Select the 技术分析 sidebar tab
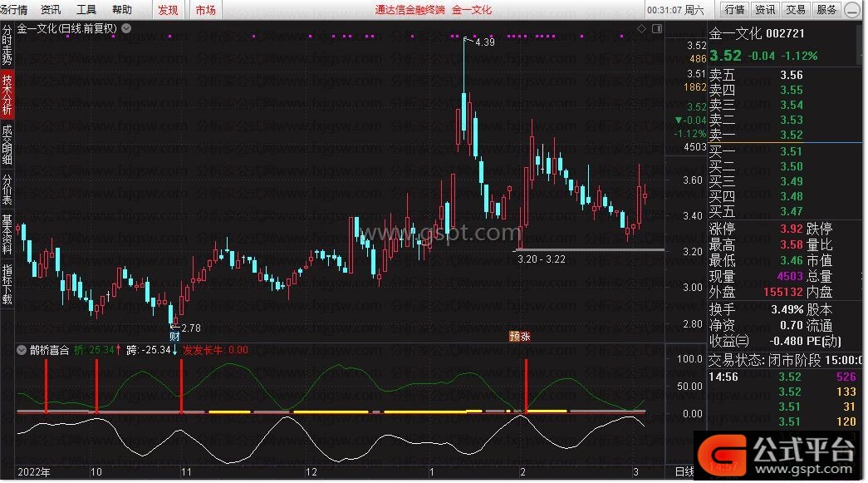 (7, 95)
